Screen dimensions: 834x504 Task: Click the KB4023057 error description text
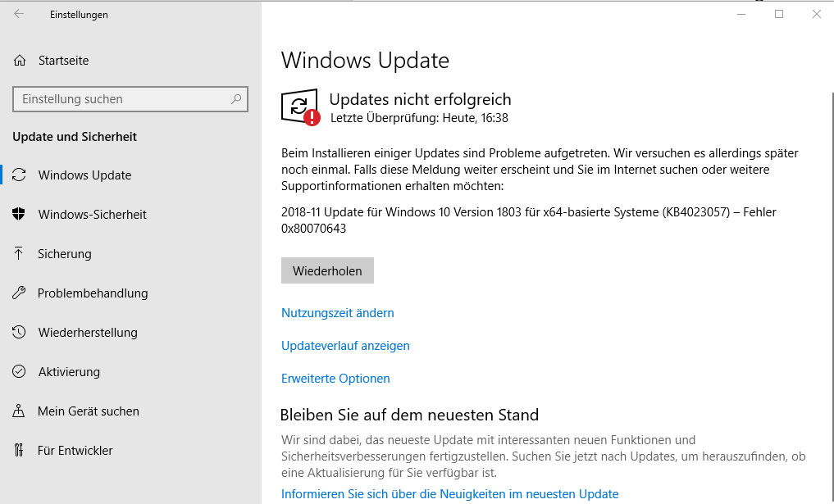click(529, 220)
